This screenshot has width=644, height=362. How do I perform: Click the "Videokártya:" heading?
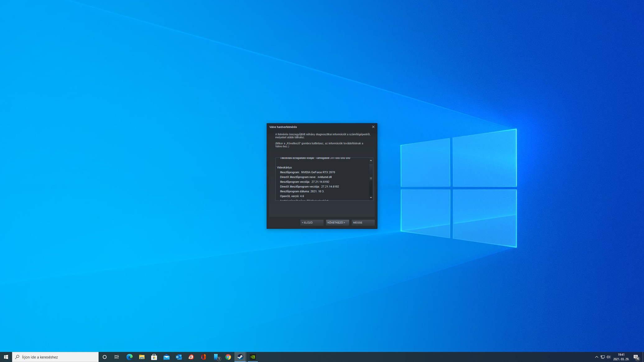point(285,167)
